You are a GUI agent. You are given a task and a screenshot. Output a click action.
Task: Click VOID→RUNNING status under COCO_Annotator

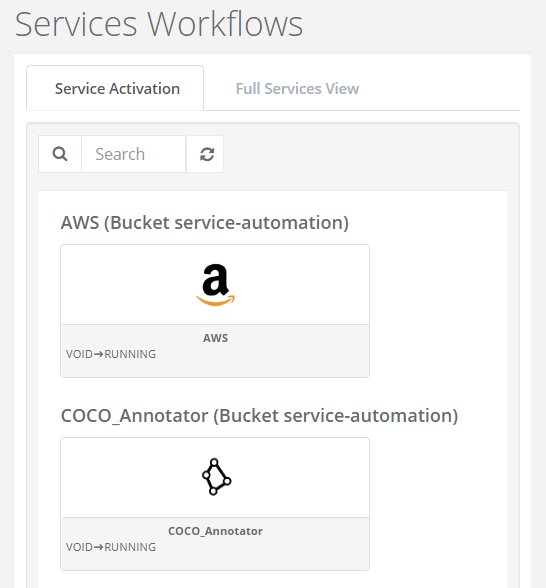(x=111, y=547)
